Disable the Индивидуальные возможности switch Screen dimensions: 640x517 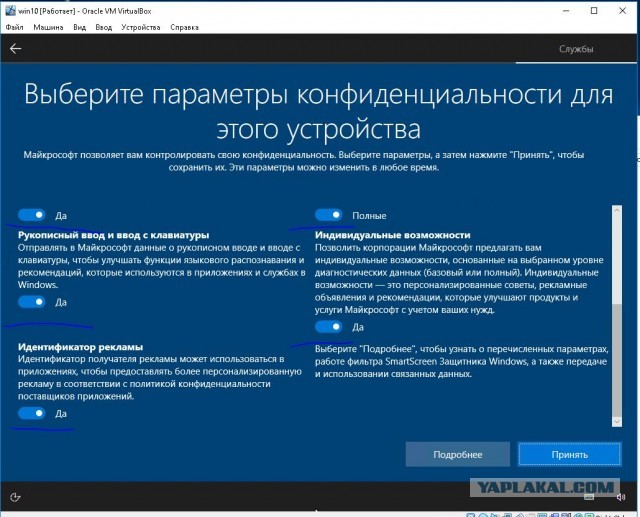tap(329, 326)
